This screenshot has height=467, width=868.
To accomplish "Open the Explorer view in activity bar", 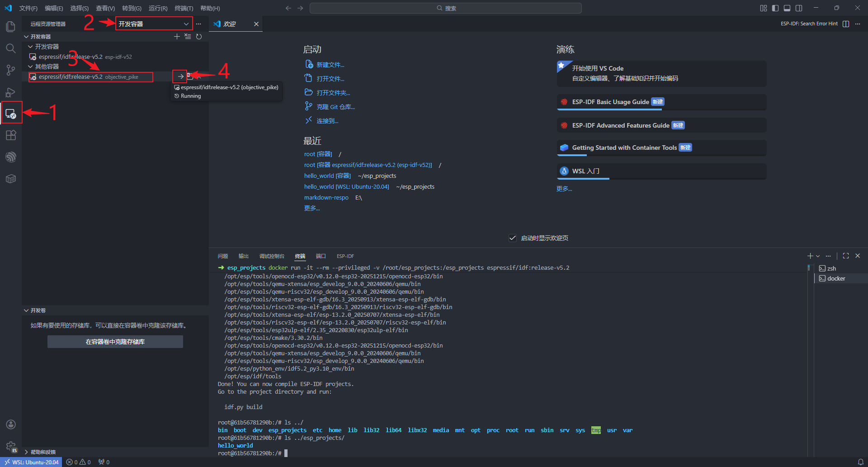I will pyautogui.click(x=11, y=27).
